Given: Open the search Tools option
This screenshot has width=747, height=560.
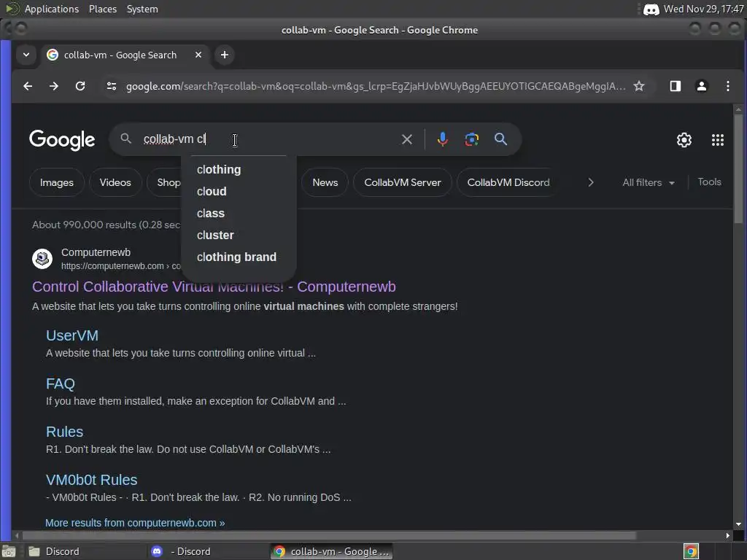Looking at the screenshot, I should pos(709,182).
